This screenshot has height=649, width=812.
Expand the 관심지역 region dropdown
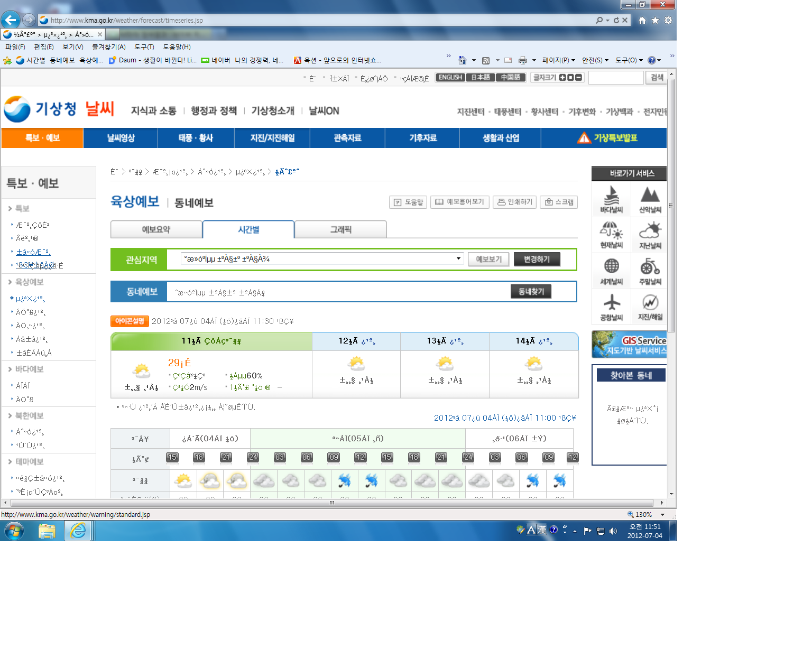tap(458, 259)
